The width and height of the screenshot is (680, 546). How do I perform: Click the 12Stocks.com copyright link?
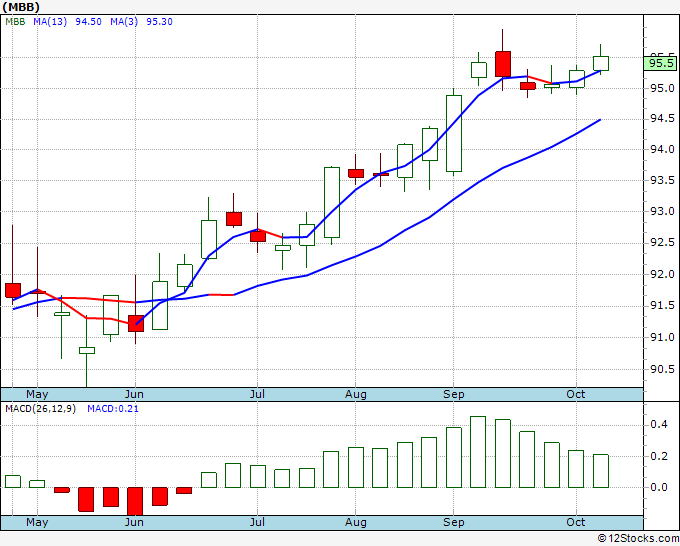pyautogui.click(x=638, y=538)
